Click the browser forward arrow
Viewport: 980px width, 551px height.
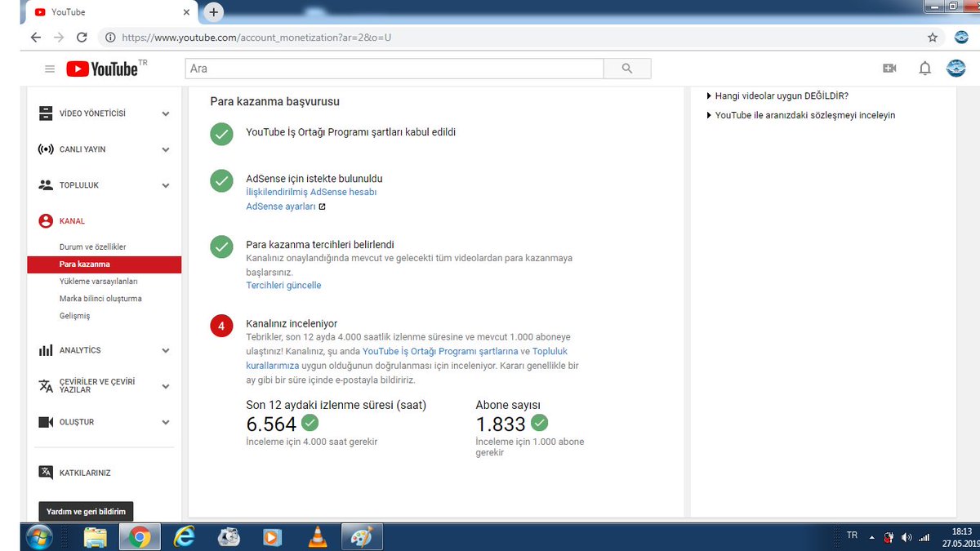pyautogui.click(x=58, y=38)
